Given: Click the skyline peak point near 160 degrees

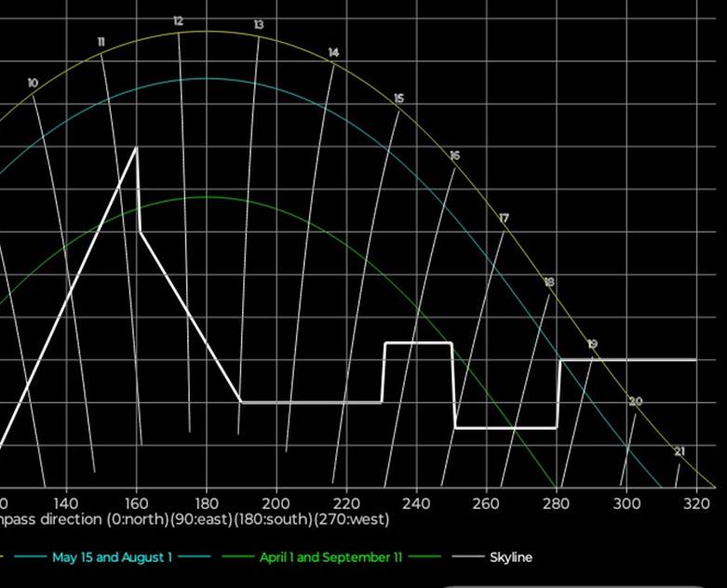Looking at the screenshot, I should (137, 147).
